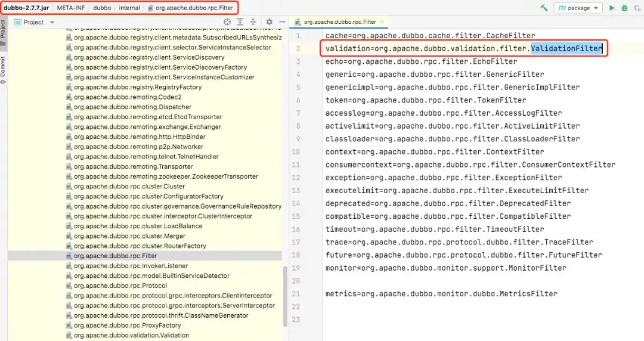This screenshot has height=341, width=644.
Task: Click the cache=...CacheFilter line in editor
Action: pyautogui.click(x=430, y=35)
